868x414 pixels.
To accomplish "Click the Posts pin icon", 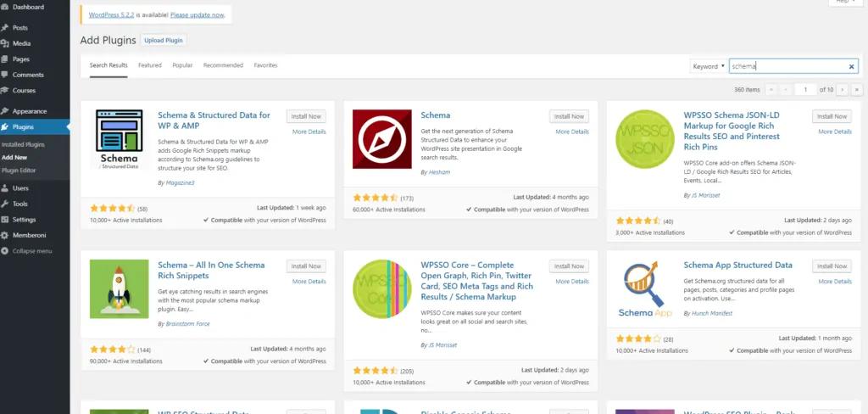I will point(4,28).
